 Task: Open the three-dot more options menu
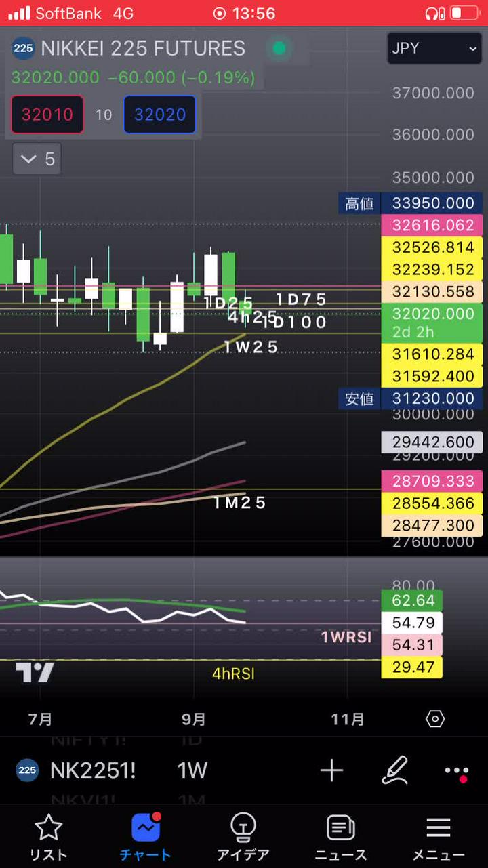(456, 771)
